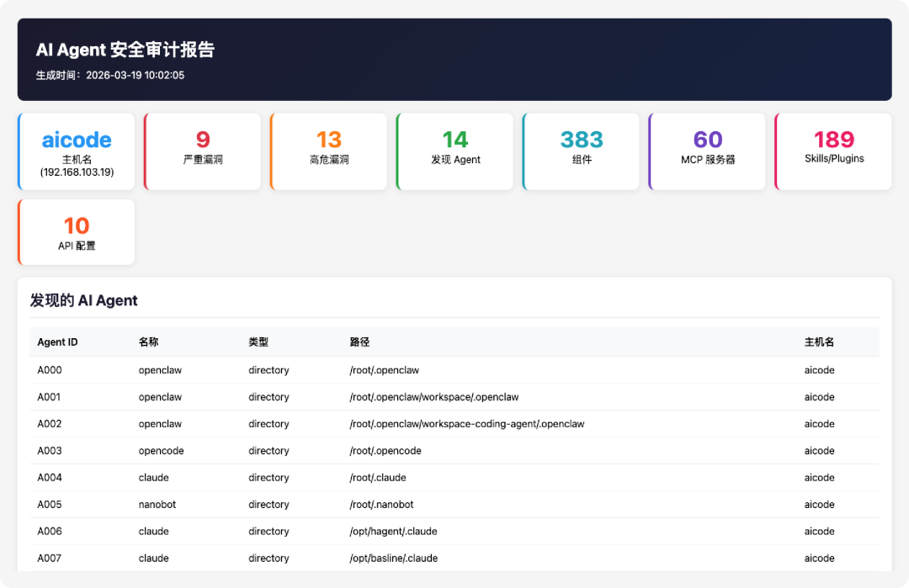909x588 pixels.
Task: Open the '9 严重漏洞' card
Action: point(202,151)
